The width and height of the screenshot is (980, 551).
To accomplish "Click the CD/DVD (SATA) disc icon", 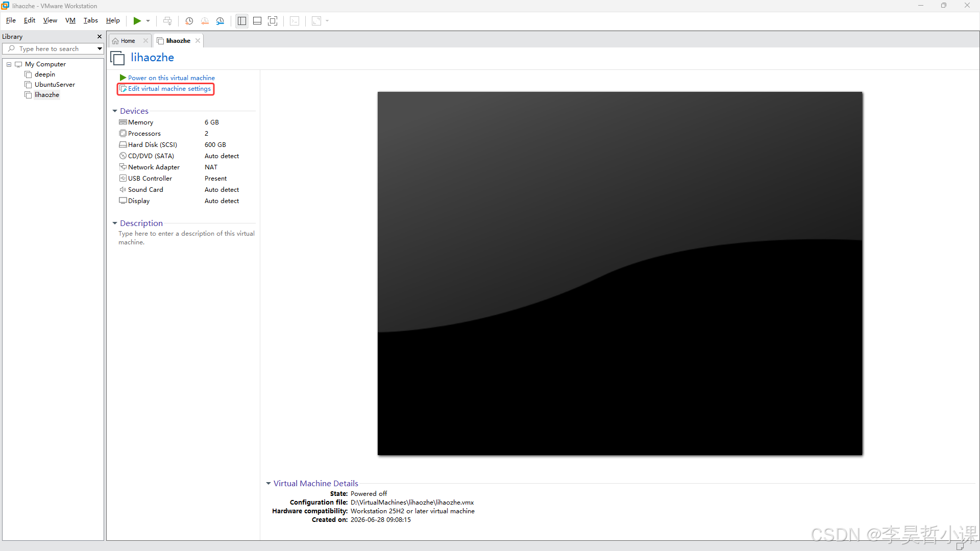I will point(123,156).
